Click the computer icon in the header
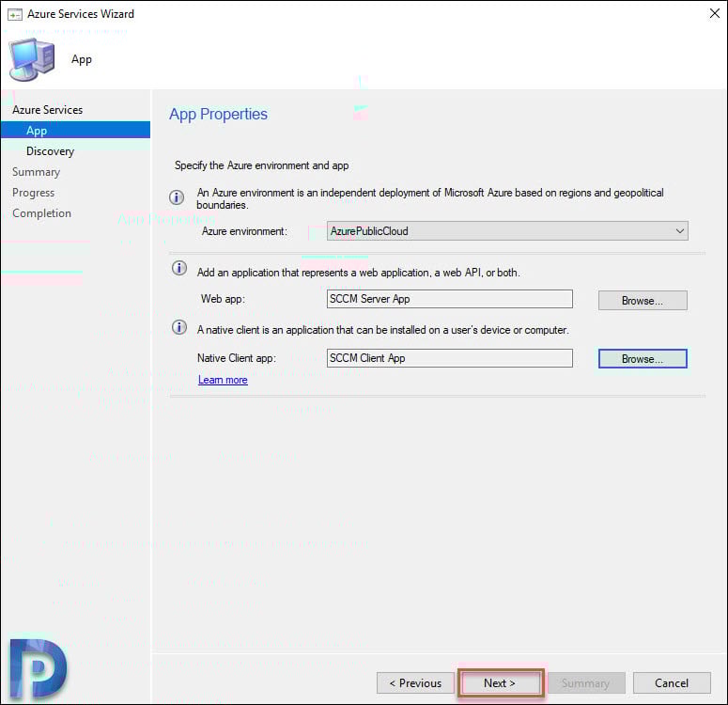The width and height of the screenshot is (728, 705). tap(32, 60)
